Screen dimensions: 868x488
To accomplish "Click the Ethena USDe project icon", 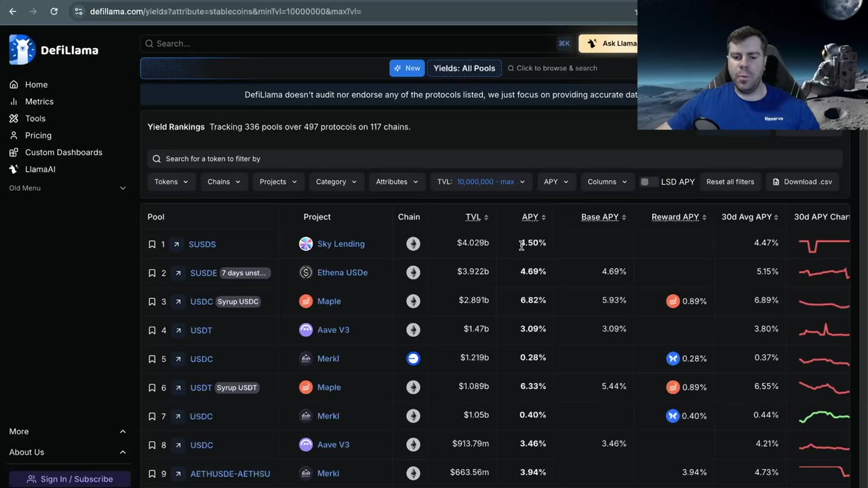I will [306, 272].
